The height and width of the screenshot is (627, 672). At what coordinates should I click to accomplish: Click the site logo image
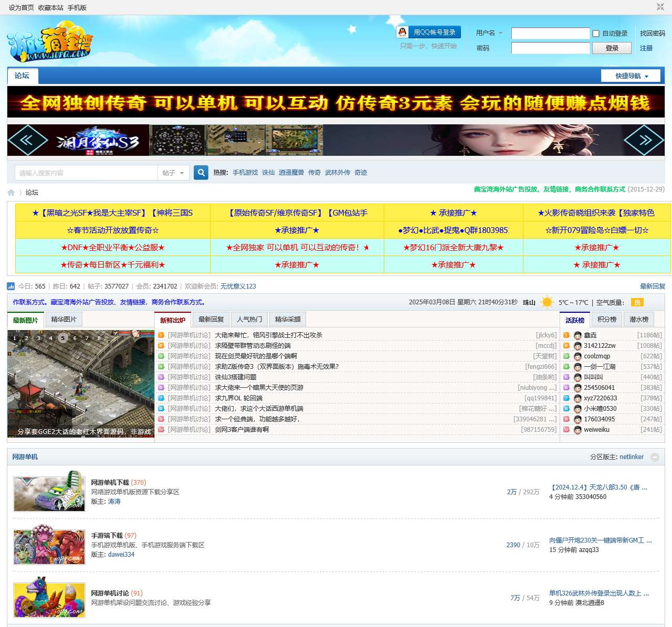coord(49,41)
